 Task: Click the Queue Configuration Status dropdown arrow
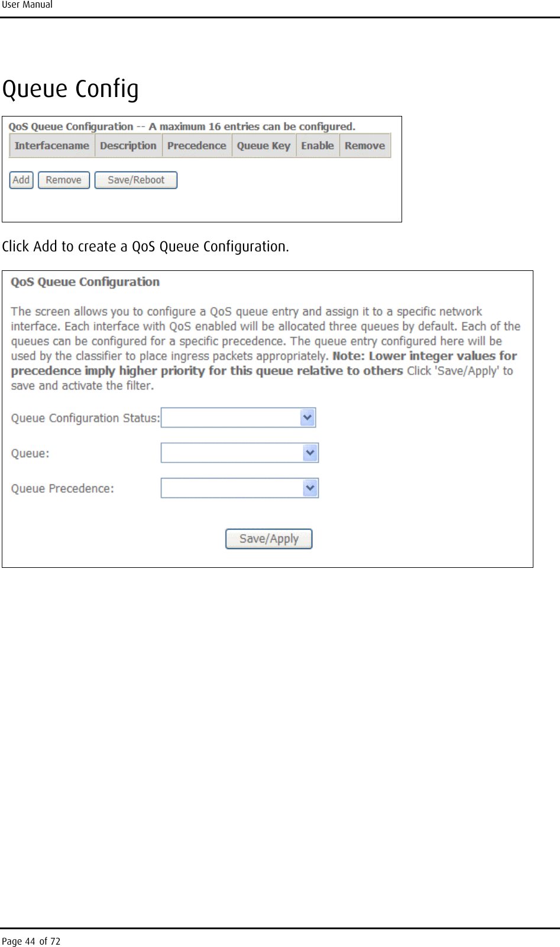pos(307,418)
